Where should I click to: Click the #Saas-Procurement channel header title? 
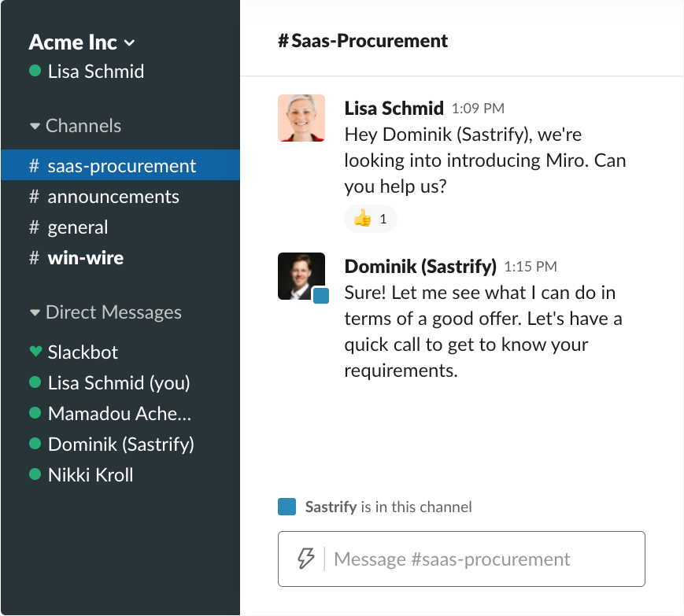(x=363, y=41)
